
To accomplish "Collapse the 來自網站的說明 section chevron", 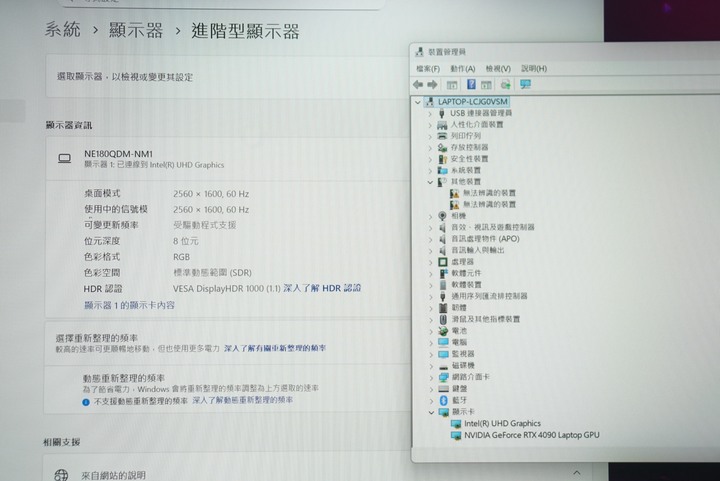I will click(577, 472).
